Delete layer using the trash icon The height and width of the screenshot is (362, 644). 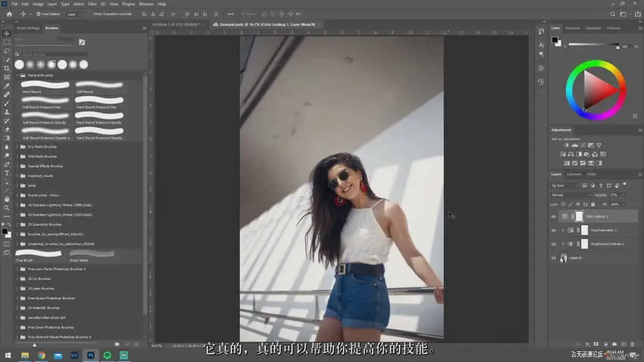632,344
